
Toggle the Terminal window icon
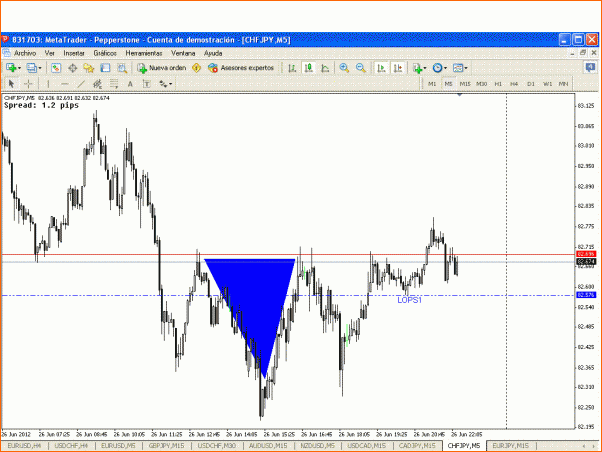click(x=105, y=68)
